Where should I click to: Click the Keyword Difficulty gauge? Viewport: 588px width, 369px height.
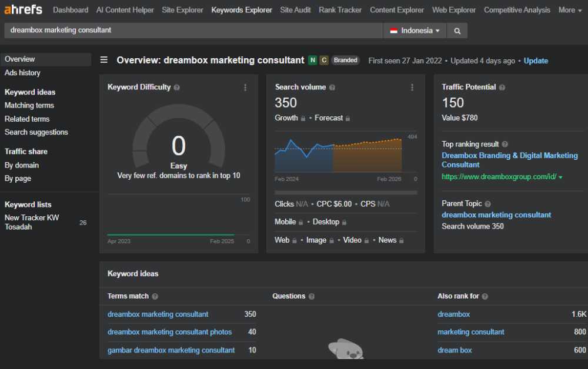(x=179, y=137)
